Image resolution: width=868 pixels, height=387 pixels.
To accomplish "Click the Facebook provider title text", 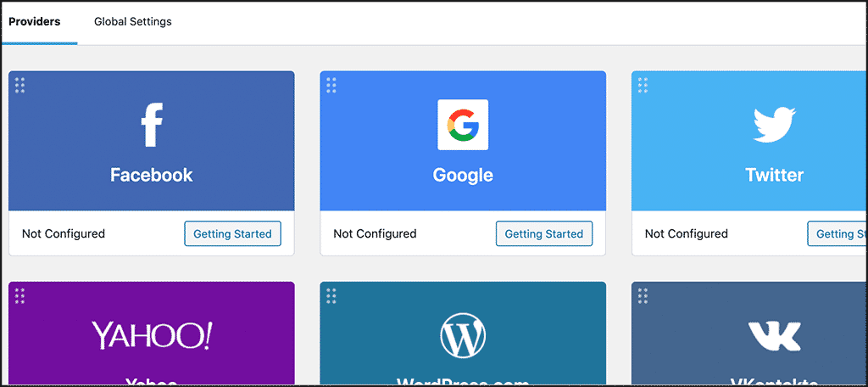I will coord(151,175).
